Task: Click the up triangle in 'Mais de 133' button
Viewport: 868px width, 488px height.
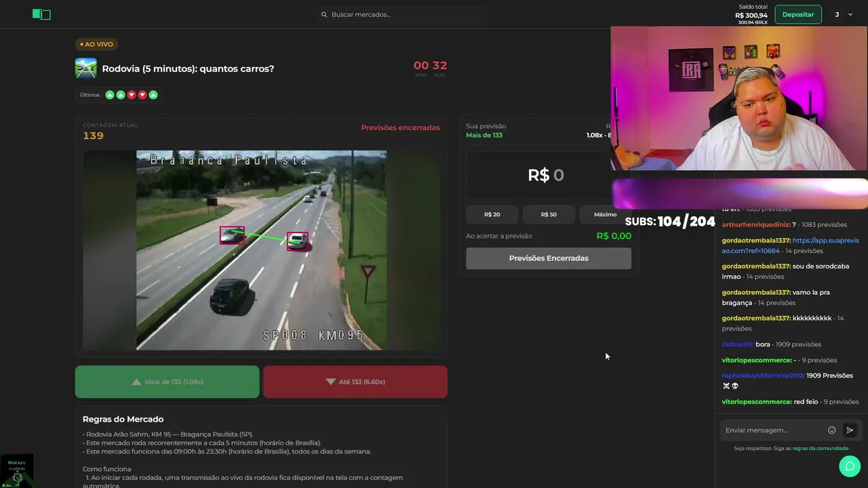Action: click(136, 382)
